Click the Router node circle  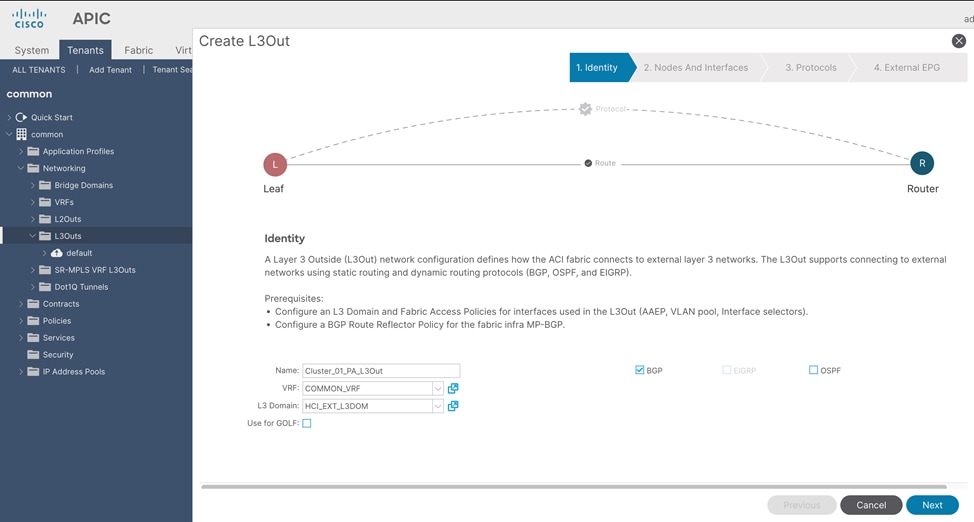click(922, 163)
